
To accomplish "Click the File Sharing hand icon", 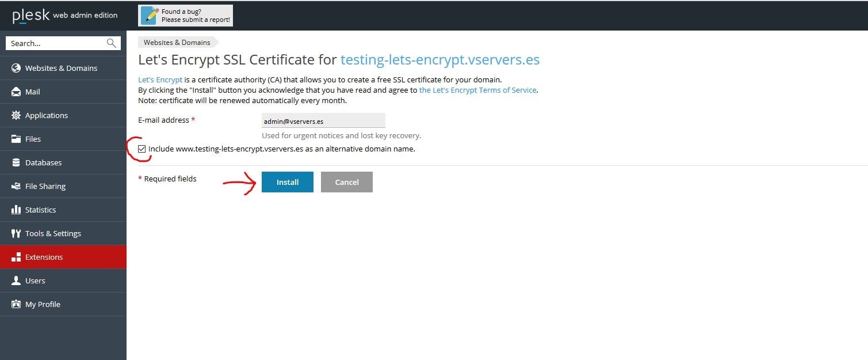I will point(16,186).
